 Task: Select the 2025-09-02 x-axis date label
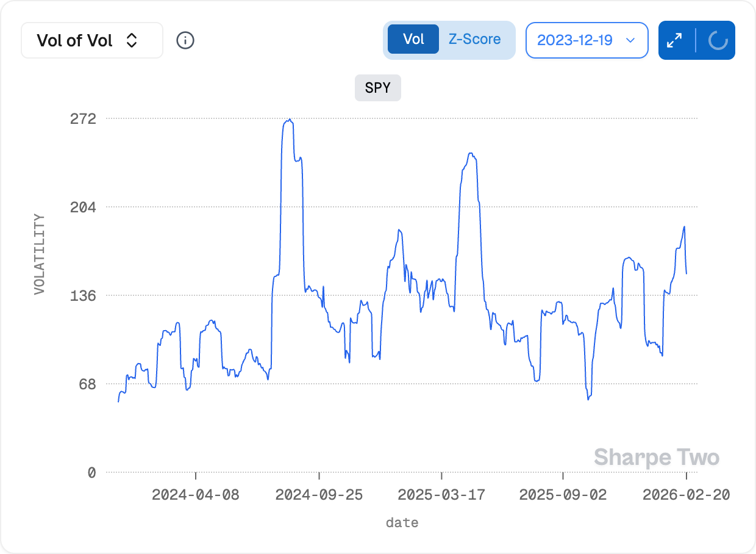[x=563, y=495]
